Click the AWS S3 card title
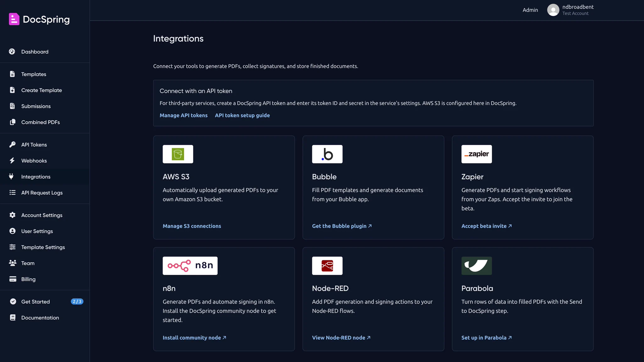 pyautogui.click(x=176, y=176)
